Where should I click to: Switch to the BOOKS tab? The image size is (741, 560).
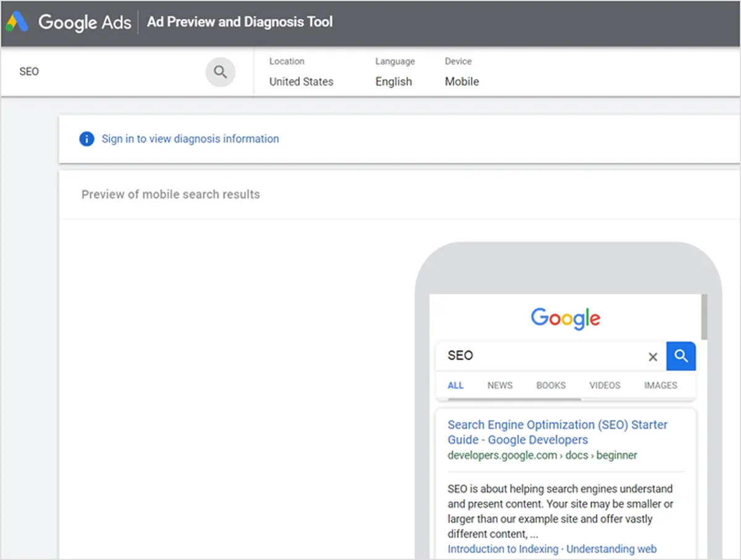(x=551, y=385)
